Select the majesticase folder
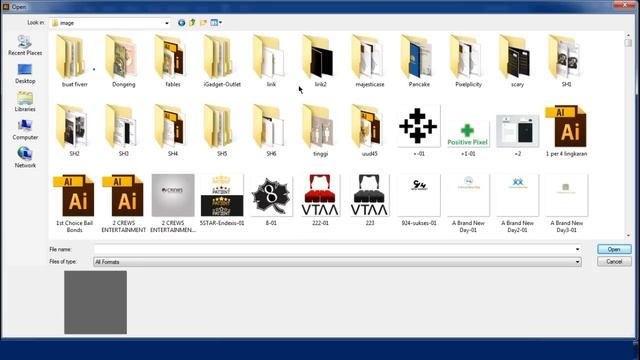 click(369, 61)
